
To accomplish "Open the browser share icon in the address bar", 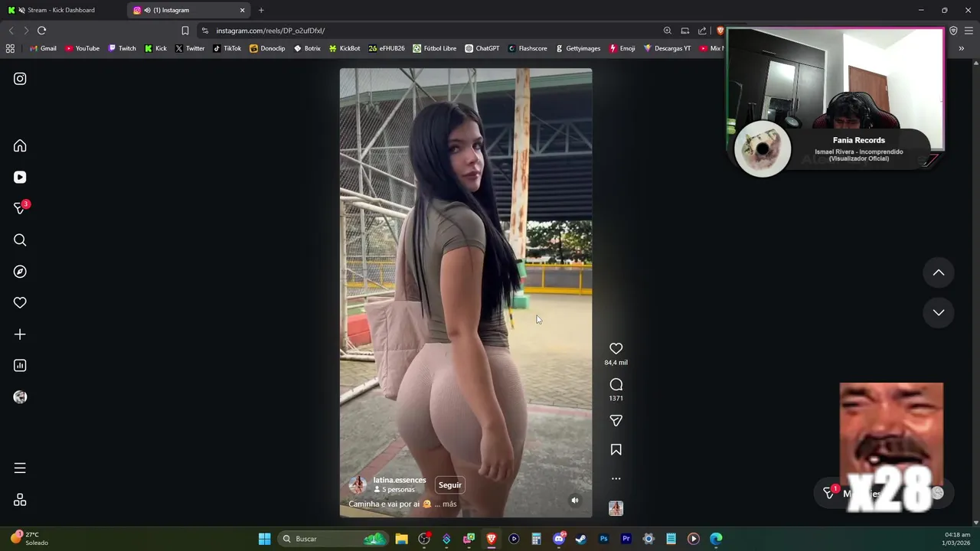I will (x=702, y=31).
